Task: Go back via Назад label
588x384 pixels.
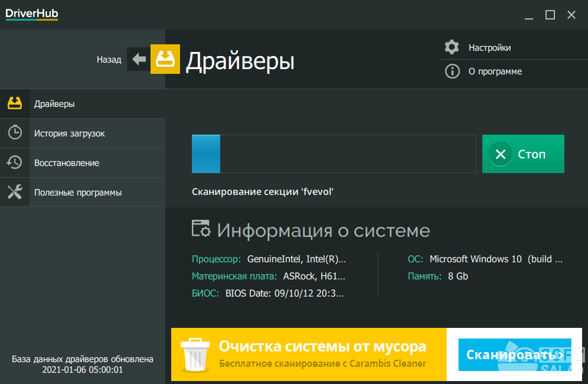Action: pos(109,59)
